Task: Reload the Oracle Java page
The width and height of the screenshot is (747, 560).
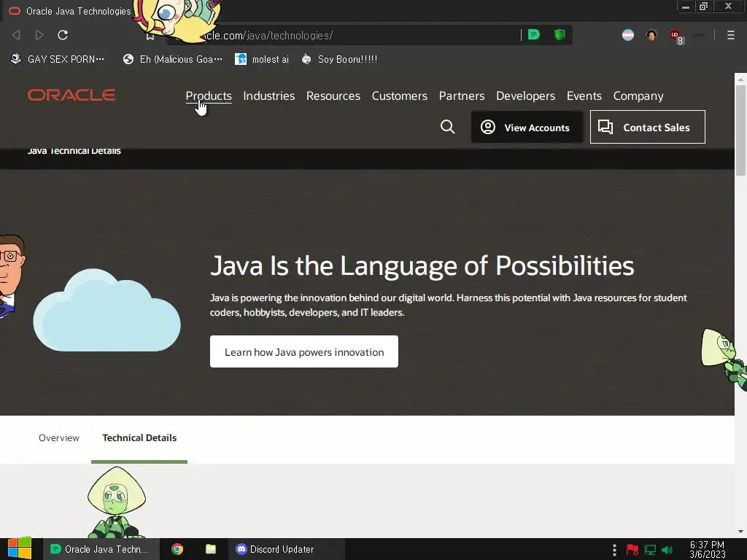Action: pos(63,35)
